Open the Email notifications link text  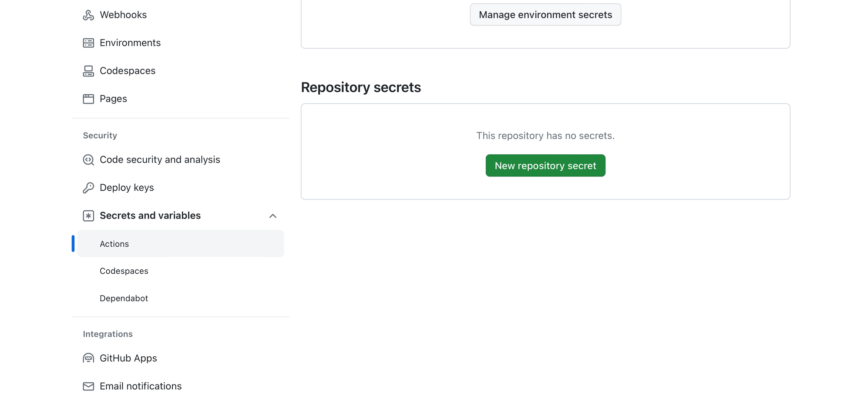[141, 386]
